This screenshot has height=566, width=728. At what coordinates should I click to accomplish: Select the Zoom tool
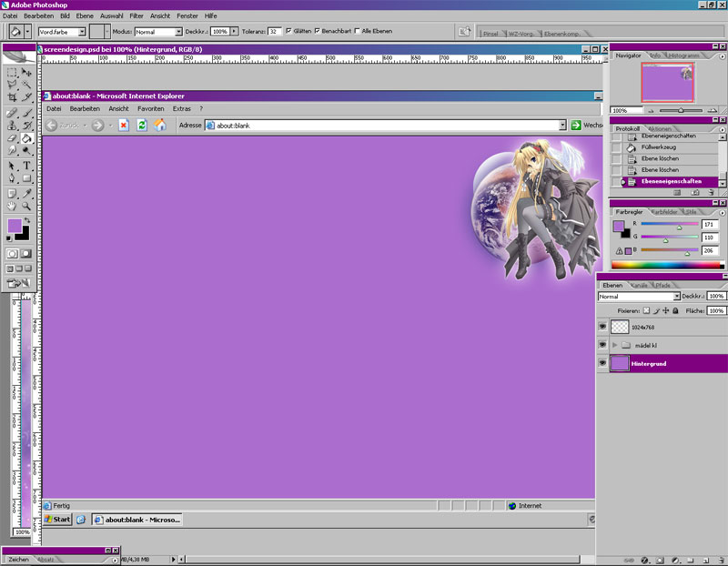pyautogui.click(x=27, y=206)
